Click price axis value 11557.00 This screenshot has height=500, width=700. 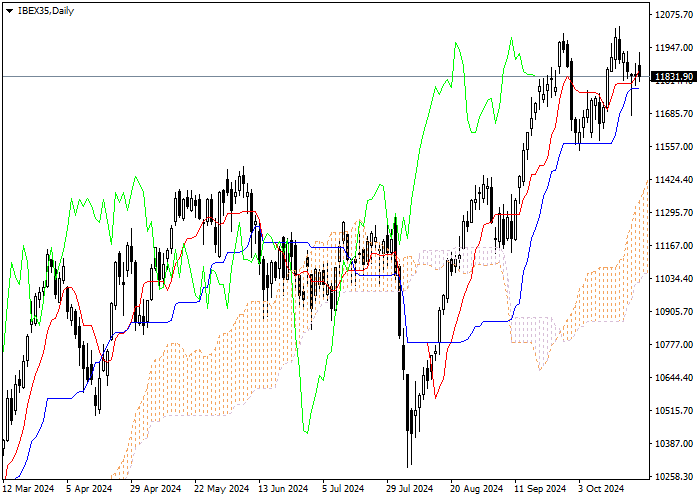674,147
